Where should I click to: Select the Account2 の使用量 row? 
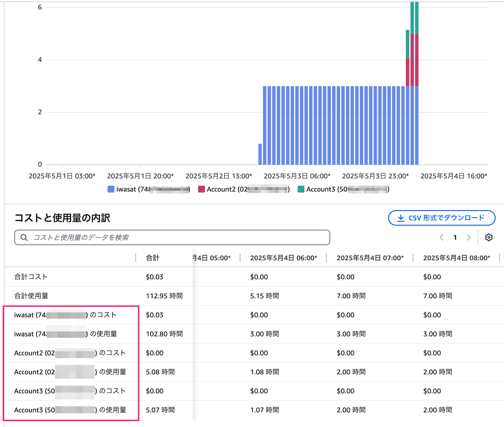[70, 372]
